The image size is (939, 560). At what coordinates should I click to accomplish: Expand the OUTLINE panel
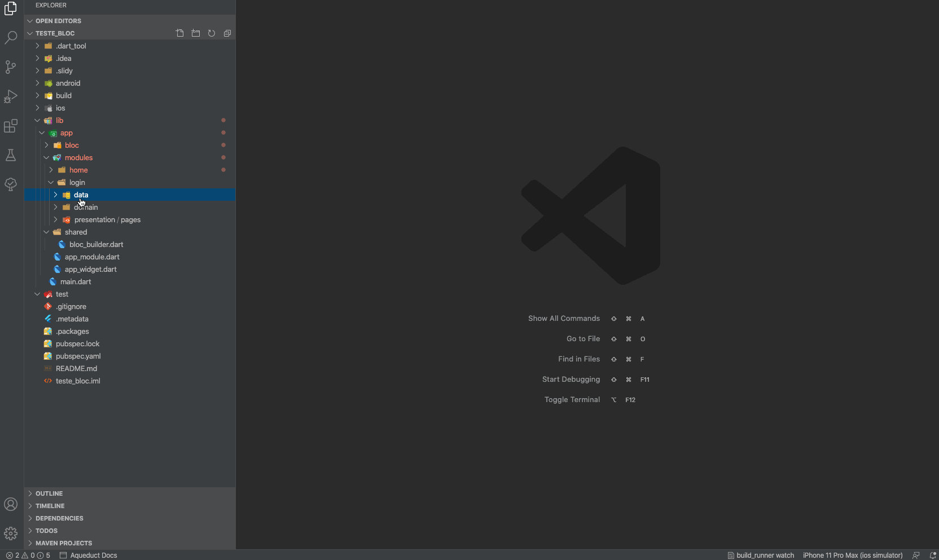pyautogui.click(x=130, y=493)
